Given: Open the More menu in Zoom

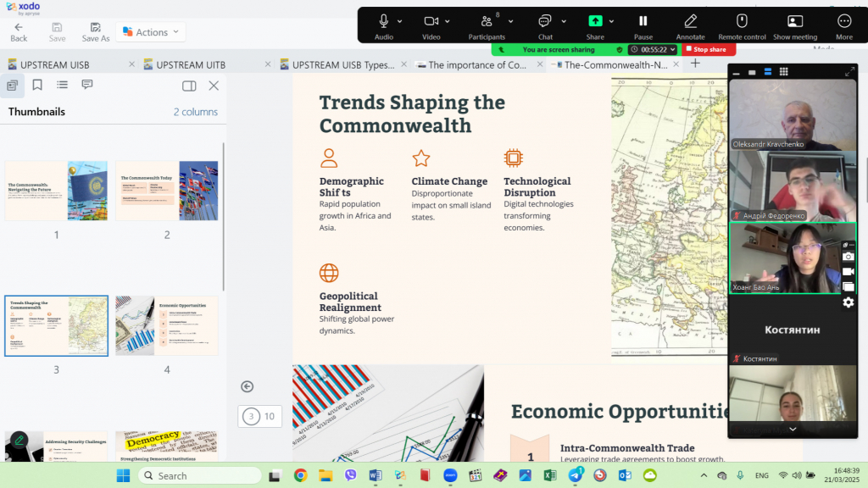Looking at the screenshot, I should [x=844, y=26].
